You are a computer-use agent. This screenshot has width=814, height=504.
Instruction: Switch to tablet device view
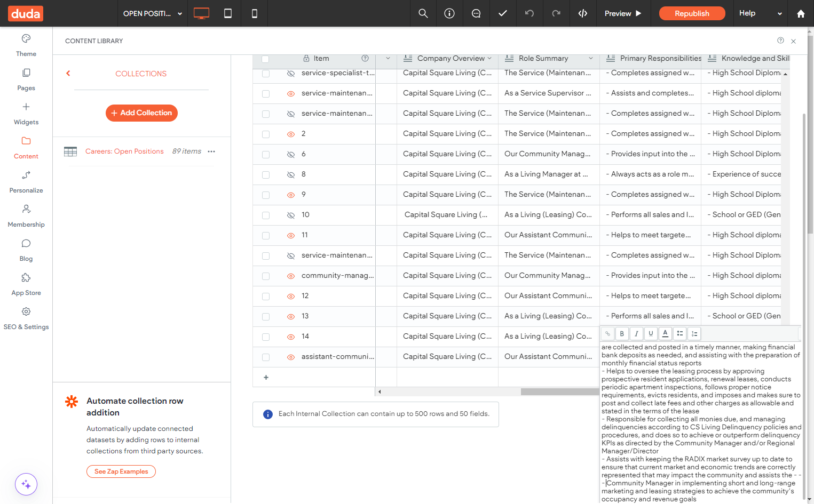click(228, 13)
